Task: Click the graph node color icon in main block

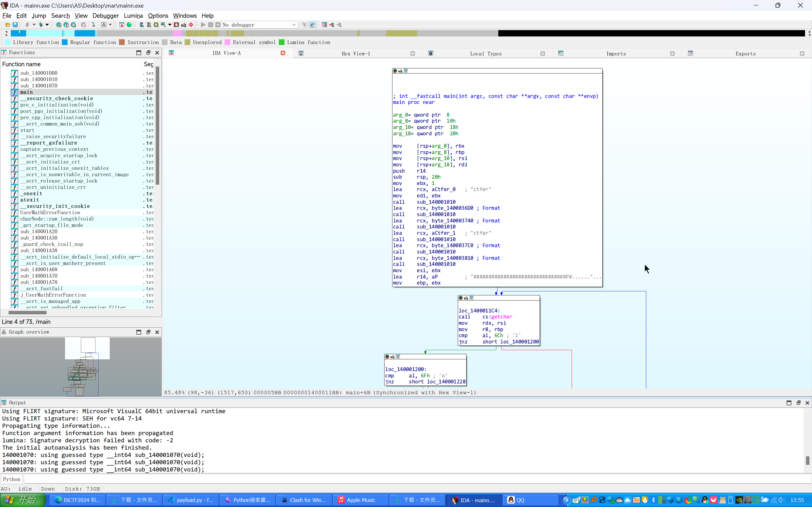Action: click(395, 71)
